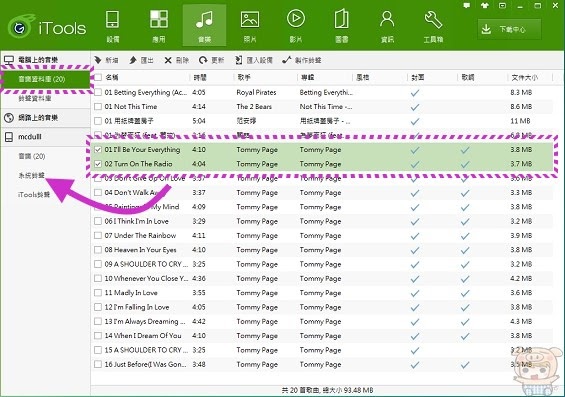
Task: Open the 工具箱 toolbox section
Action: pos(433,26)
